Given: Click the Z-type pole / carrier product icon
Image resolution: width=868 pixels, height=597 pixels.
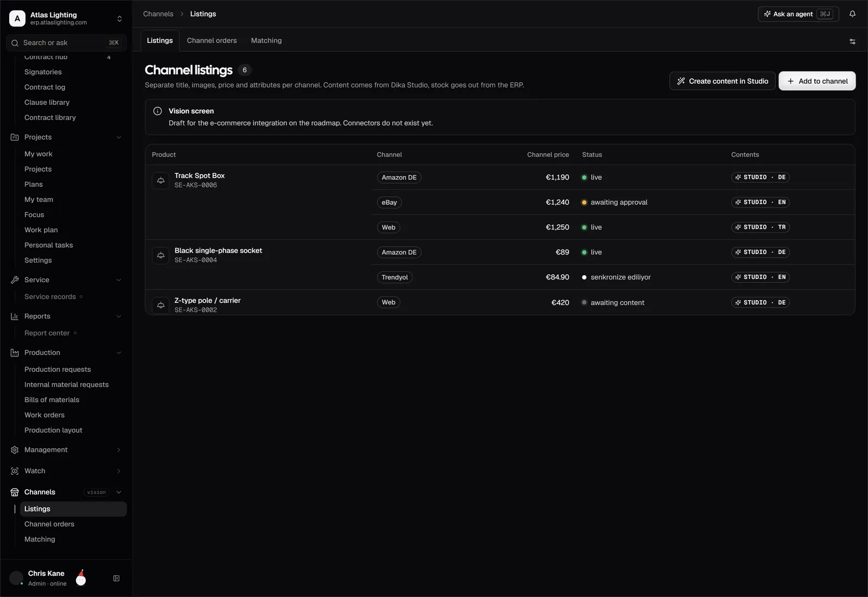Looking at the screenshot, I should pos(161,305).
